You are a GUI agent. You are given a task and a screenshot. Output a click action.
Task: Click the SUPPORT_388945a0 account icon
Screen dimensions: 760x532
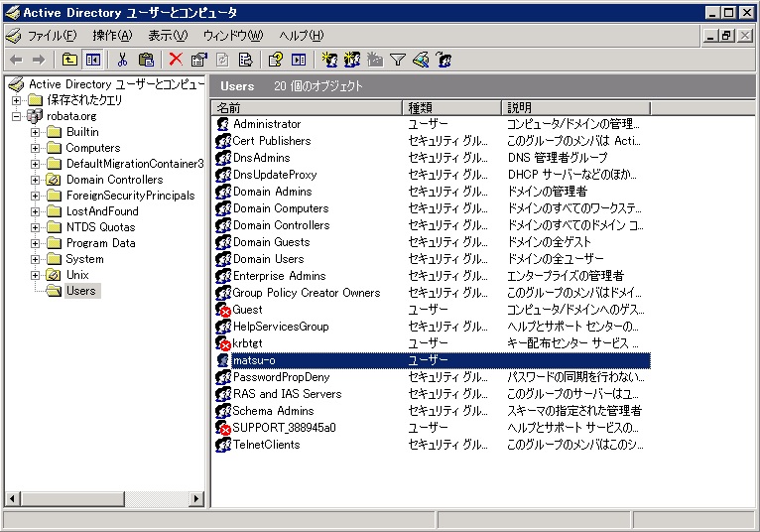point(223,428)
